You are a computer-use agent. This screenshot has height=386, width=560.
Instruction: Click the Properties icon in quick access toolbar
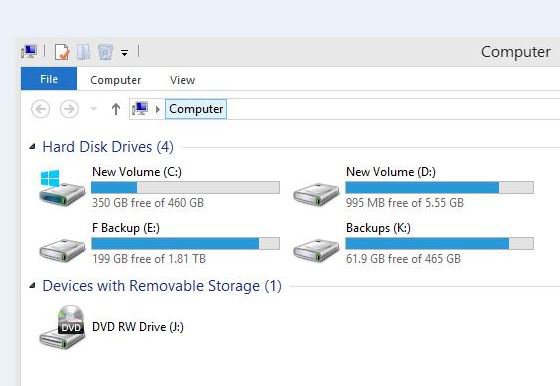pyautogui.click(x=62, y=52)
